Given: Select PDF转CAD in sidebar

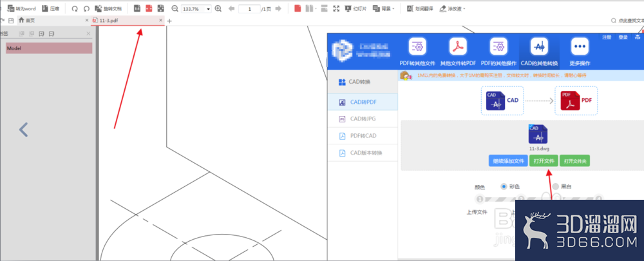Looking at the screenshot, I should tap(363, 136).
